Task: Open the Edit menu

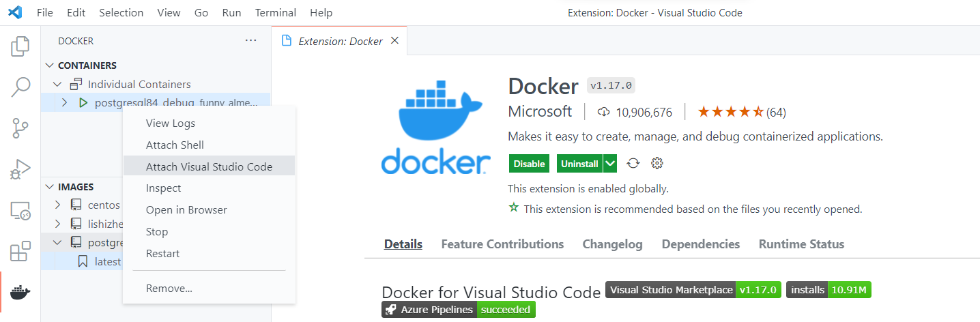Action: tap(76, 12)
